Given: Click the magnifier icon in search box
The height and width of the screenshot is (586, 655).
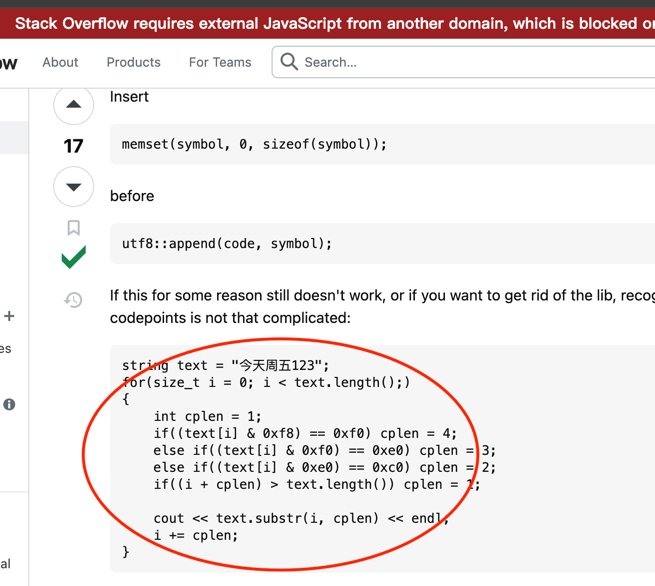Looking at the screenshot, I should point(289,62).
